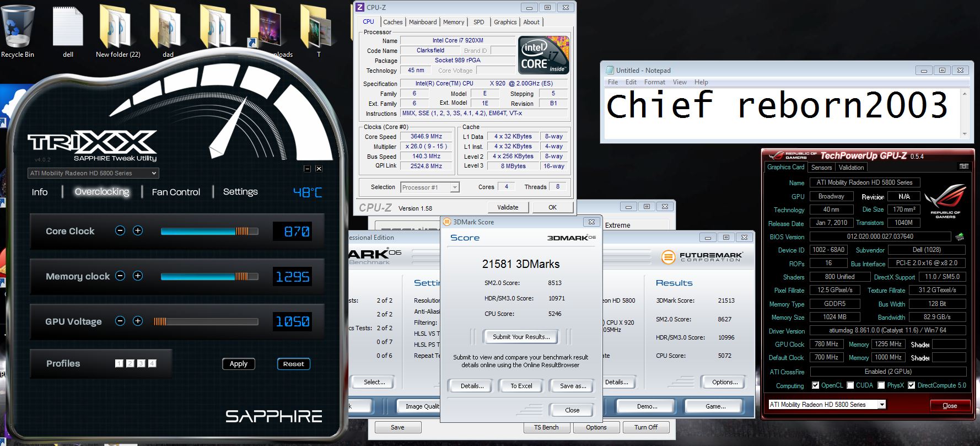Select TRIXX profile slot 1

pos(119,363)
